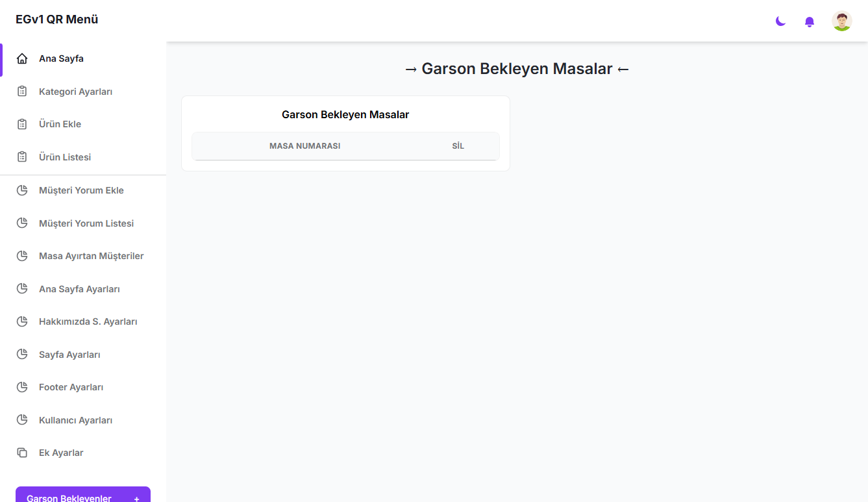Click the pie chart icon beside Sayfa Ayarları
The width and height of the screenshot is (868, 502).
pos(22,355)
